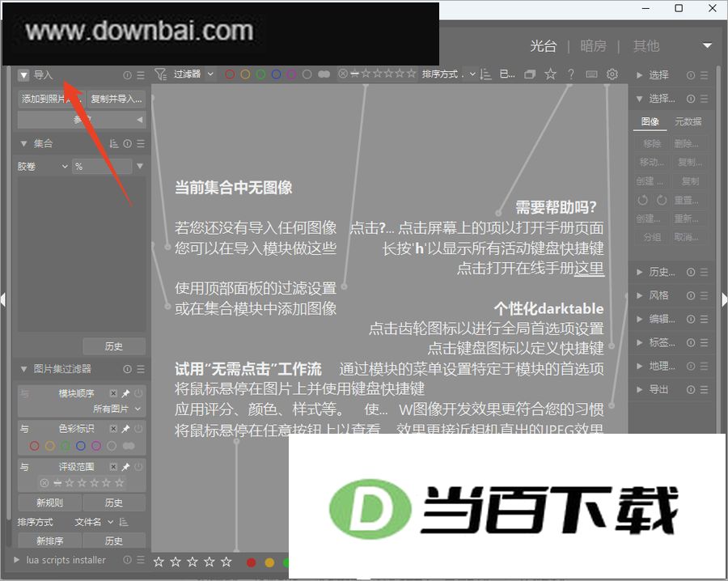This screenshot has width=728, height=581.
Task: Toggle purple color label filter in top toolbar
Action: (291, 74)
